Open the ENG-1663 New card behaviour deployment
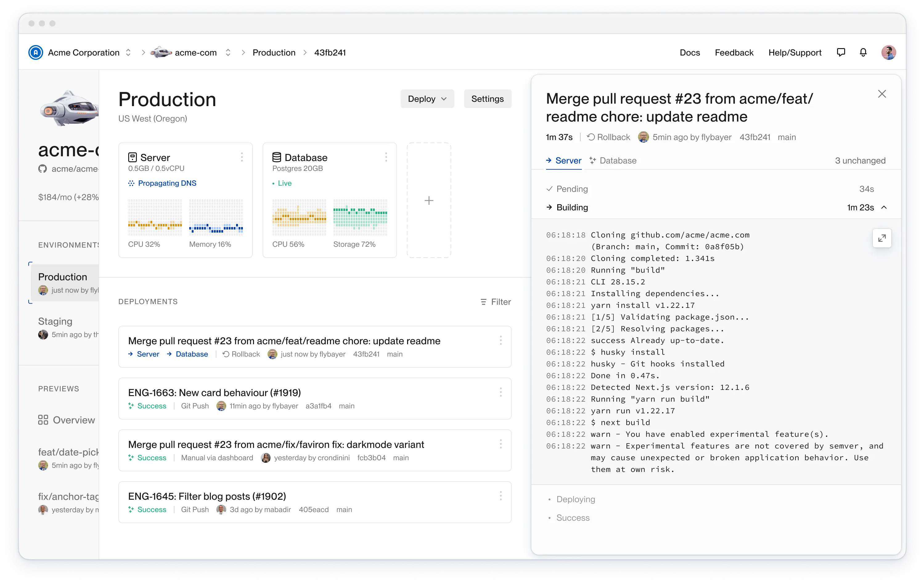924x583 pixels. point(315,398)
